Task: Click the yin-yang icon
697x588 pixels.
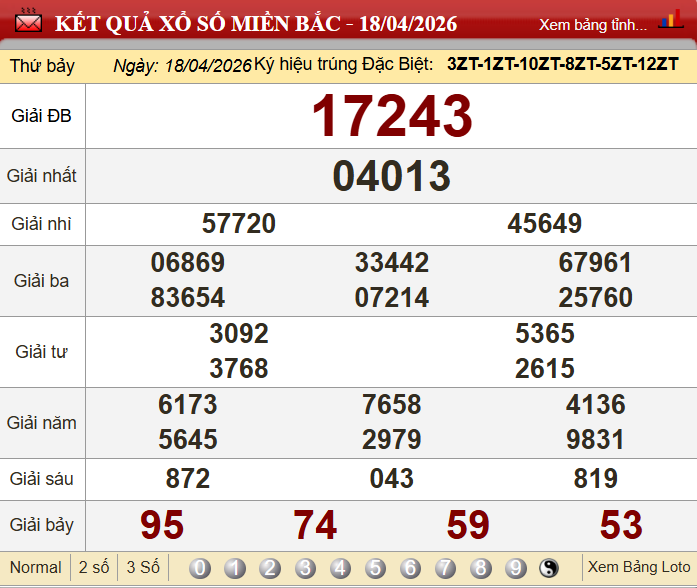Action: 550,568
